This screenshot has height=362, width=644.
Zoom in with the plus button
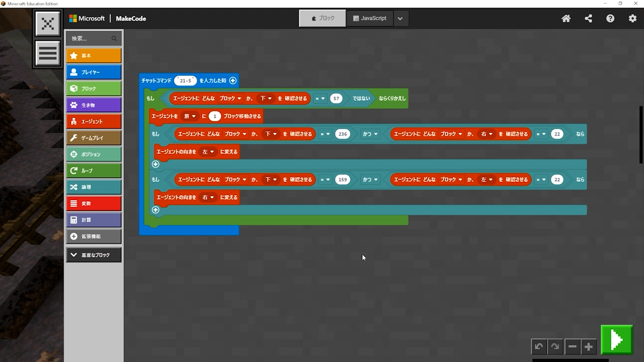click(x=589, y=346)
